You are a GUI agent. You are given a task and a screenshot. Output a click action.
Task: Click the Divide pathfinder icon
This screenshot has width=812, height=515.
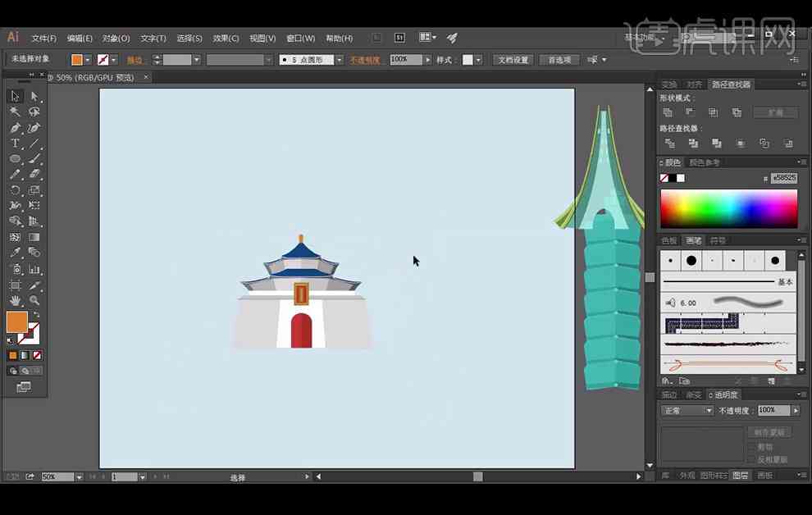point(669,144)
